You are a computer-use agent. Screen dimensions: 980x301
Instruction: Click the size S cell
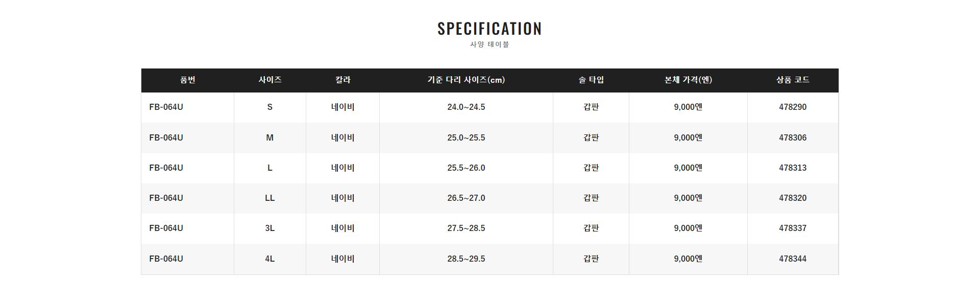[x=270, y=107]
